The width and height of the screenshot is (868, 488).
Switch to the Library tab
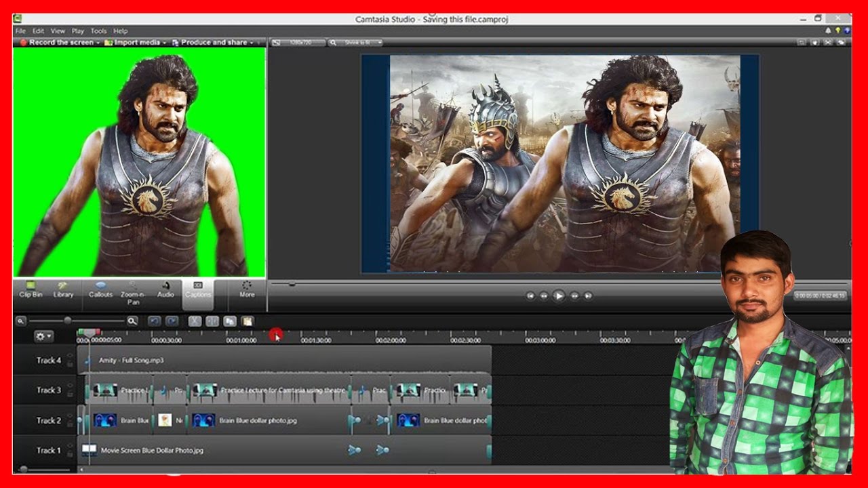(x=63, y=289)
